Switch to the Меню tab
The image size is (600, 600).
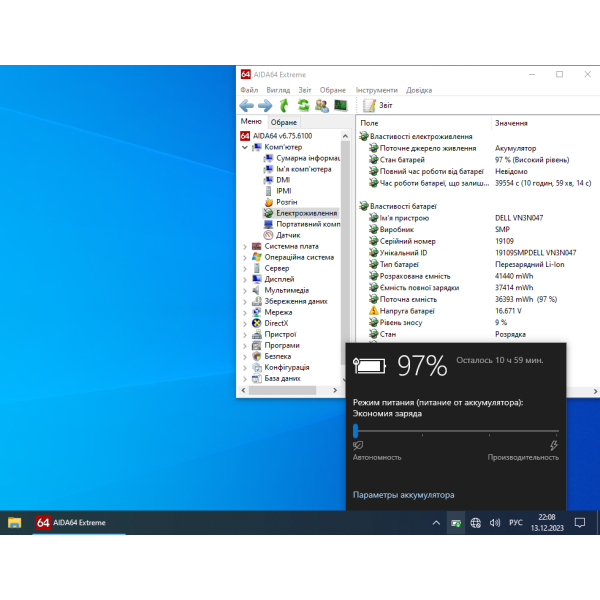[251, 121]
